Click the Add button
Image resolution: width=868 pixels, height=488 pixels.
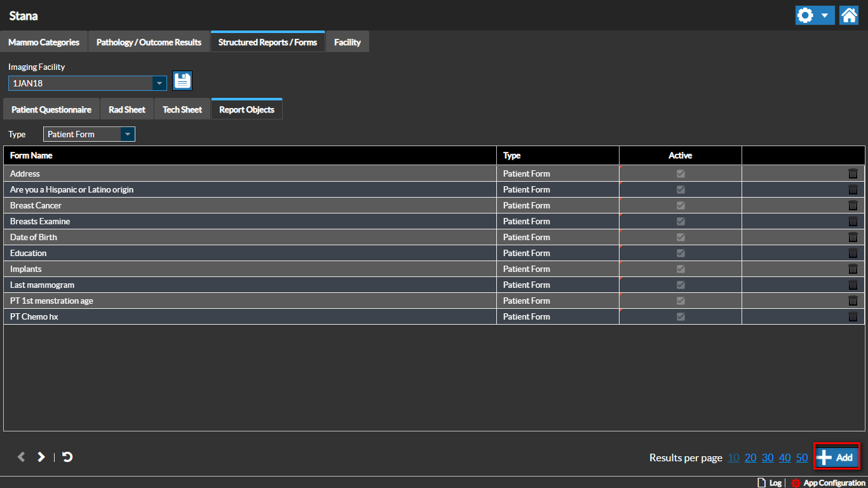click(837, 457)
